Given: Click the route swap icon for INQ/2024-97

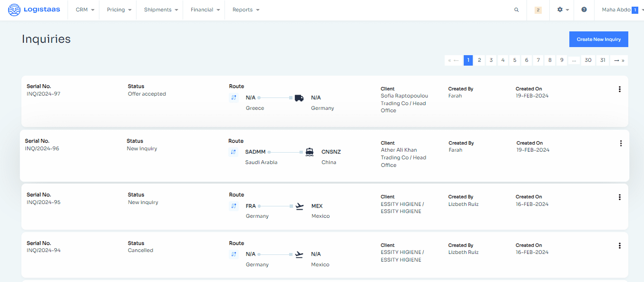Looking at the screenshot, I should click(234, 98).
